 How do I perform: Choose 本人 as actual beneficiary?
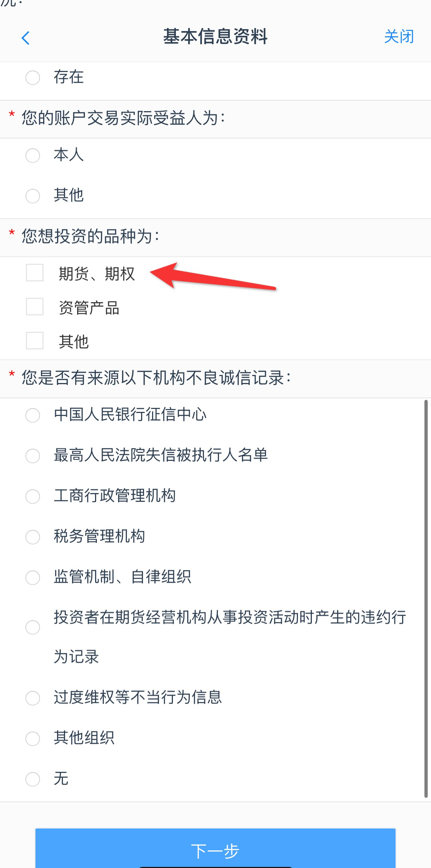[33, 155]
